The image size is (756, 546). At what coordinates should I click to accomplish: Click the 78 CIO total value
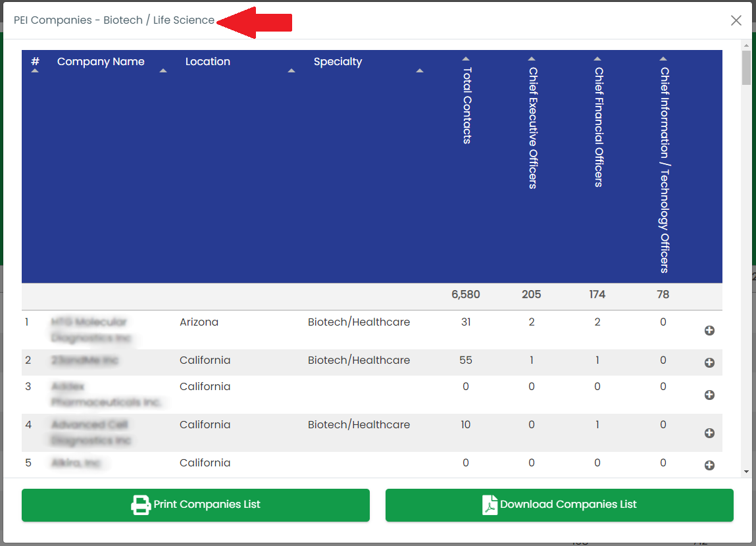pos(663,295)
